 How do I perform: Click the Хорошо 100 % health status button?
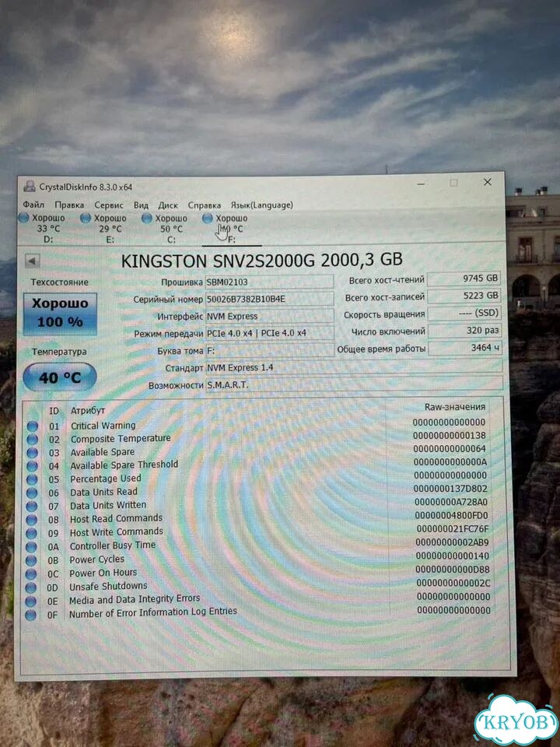pos(60,313)
